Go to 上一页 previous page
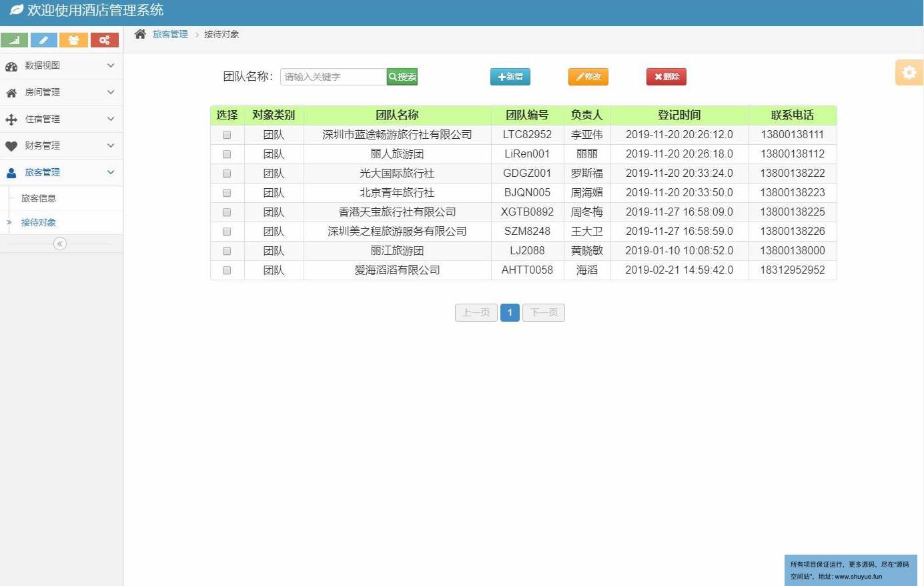The image size is (924, 586). 476,312
